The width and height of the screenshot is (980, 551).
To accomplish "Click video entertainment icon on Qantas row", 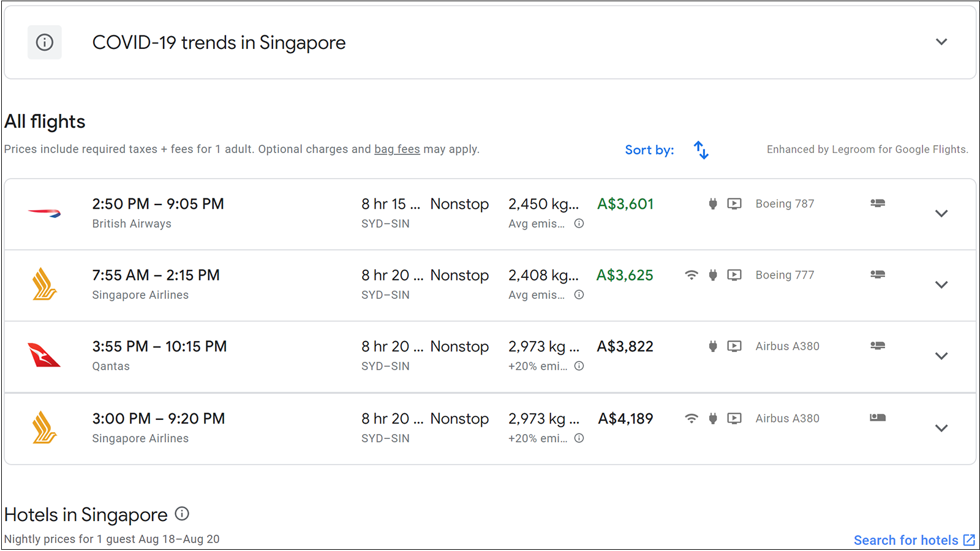I will tap(734, 346).
